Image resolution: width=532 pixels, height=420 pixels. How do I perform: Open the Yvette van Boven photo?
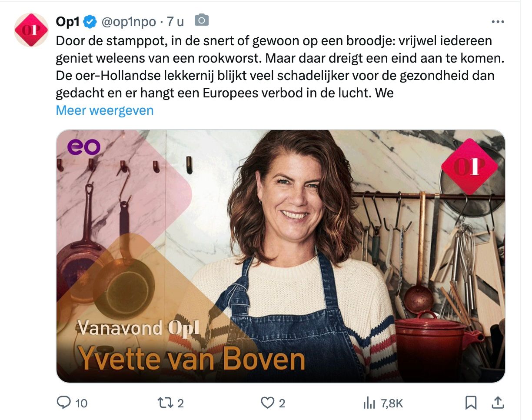(x=281, y=256)
